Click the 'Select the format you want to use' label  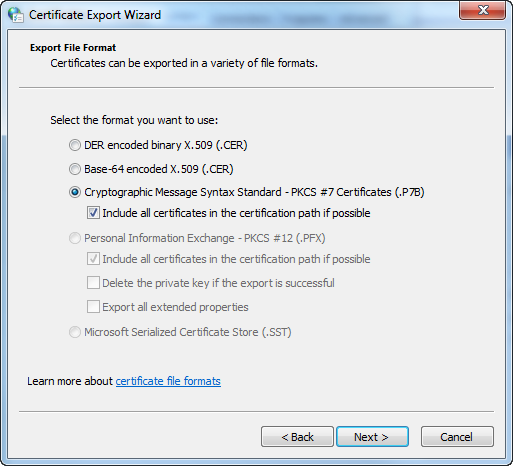tap(134, 120)
